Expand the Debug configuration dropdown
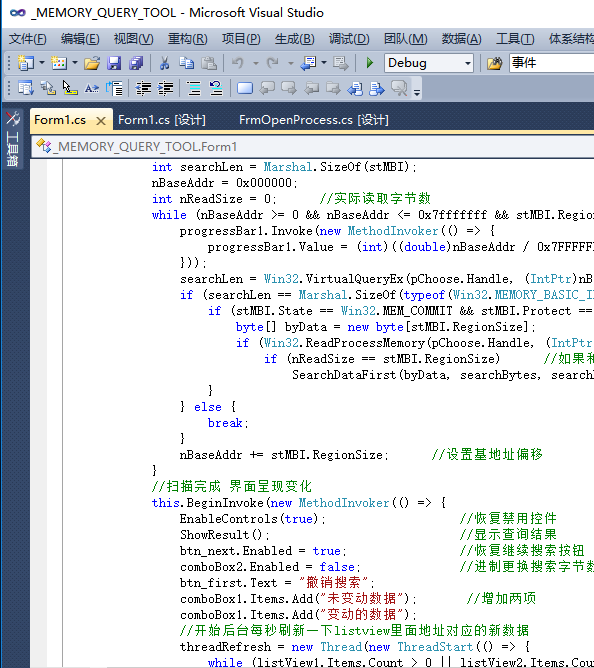 (467, 63)
